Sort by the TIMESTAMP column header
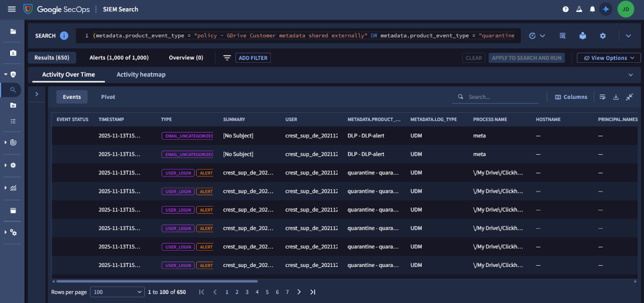This screenshot has height=303, width=644. [111, 119]
